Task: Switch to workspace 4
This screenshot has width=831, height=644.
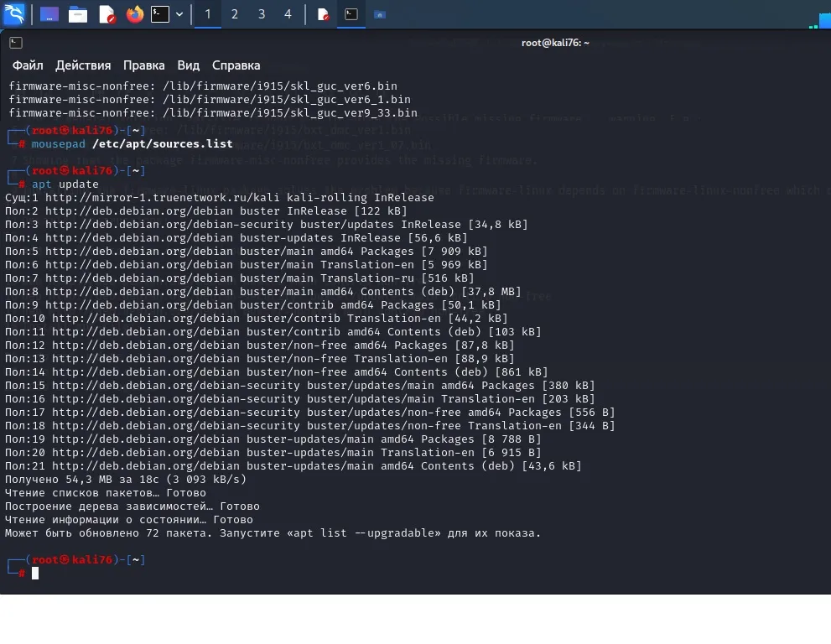Action: coord(288,14)
